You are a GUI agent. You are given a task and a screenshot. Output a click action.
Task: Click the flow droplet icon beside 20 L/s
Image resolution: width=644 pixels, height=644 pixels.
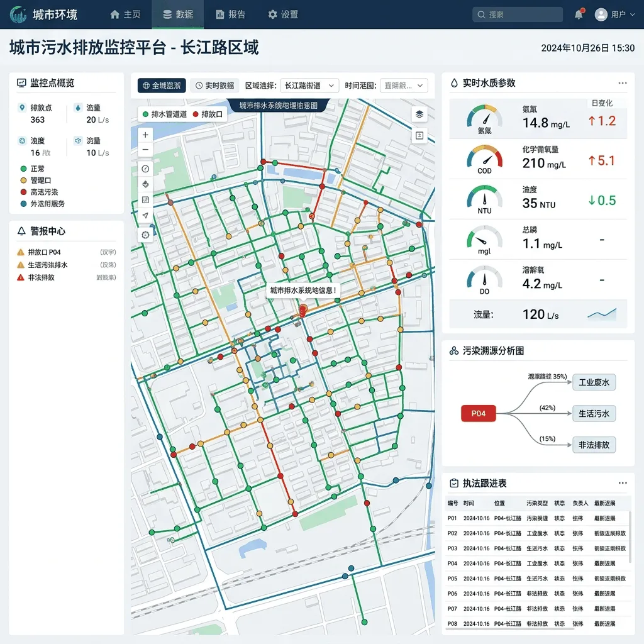(78, 108)
